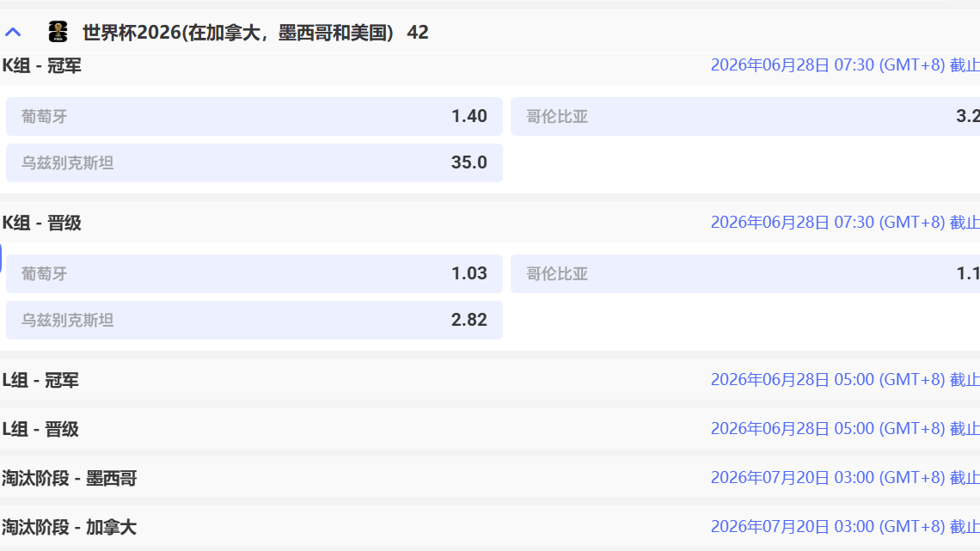Open the 淘汰阶段 - 加拿大 market
Screen dimensions: 980x551
pos(69,527)
